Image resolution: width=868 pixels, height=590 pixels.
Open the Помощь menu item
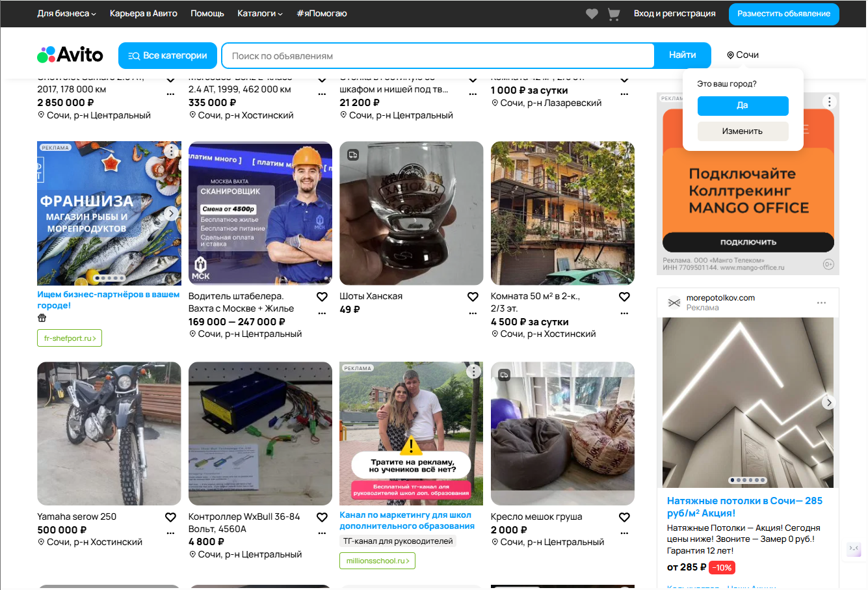(x=207, y=14)
